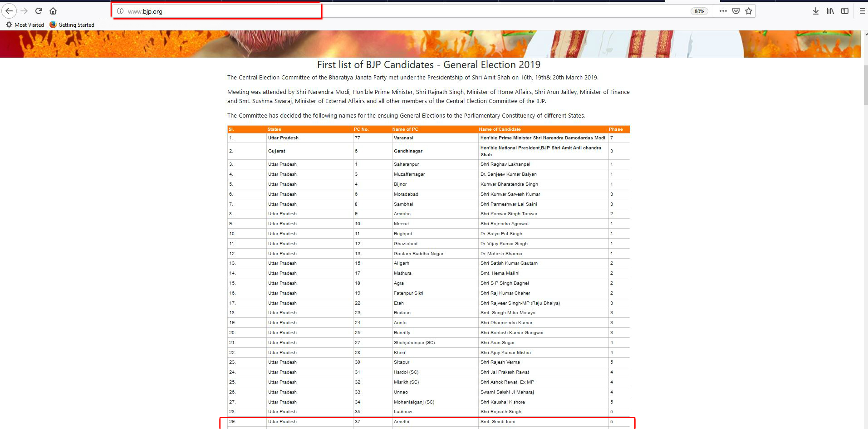Click the Agra constituency cell

[435, 283]
